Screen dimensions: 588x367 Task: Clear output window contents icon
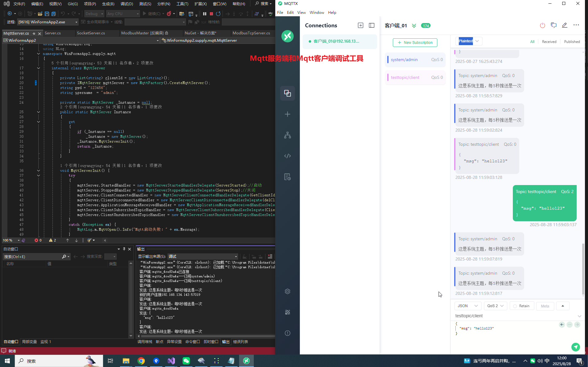tap(270, 257)
